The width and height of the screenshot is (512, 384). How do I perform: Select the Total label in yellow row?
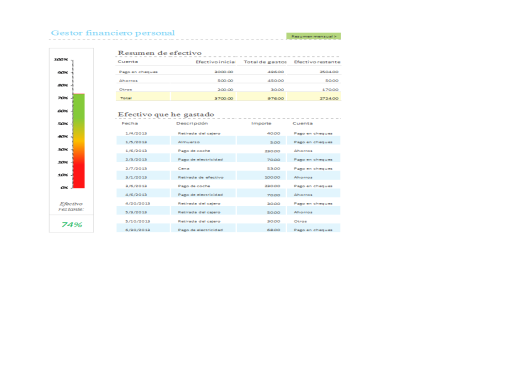(x=126, y=98)
